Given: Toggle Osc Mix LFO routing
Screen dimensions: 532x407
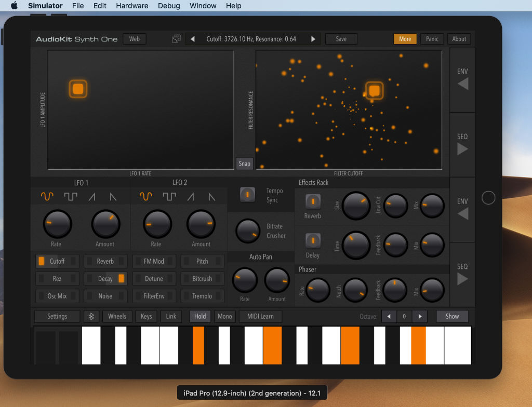Looking at the screenshot, I should tap(57, 296).
